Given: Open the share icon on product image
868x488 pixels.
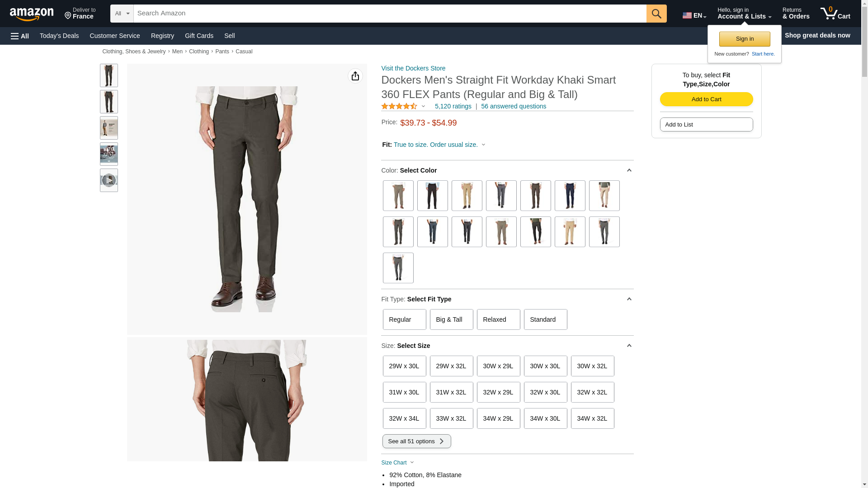Looking at the screenshot, I should click(355, 76).
